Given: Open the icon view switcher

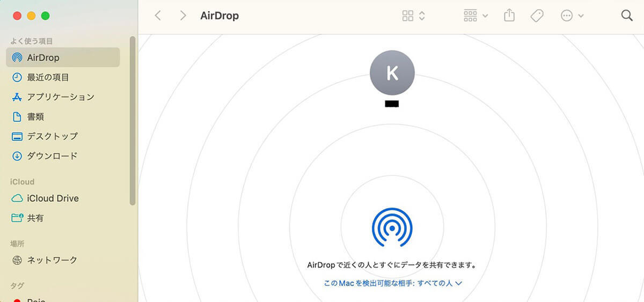Looking at the screenshot, I should (x=414, y=16).
